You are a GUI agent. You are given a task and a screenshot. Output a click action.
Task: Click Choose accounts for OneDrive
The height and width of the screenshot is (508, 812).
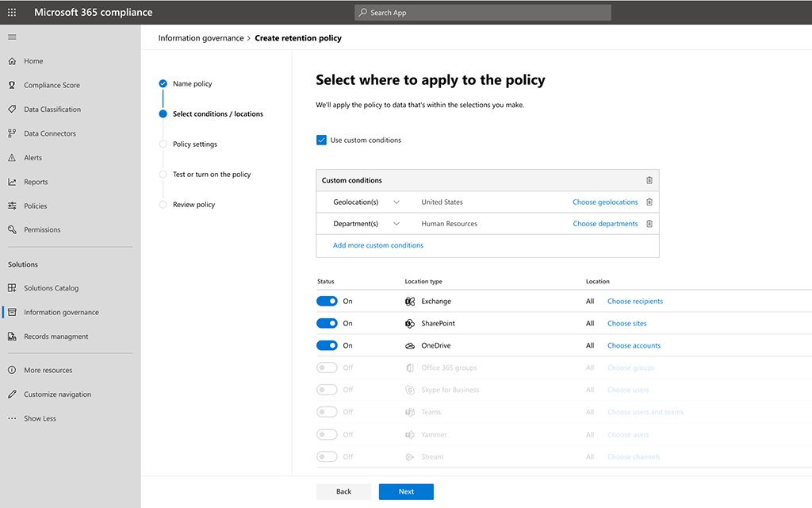(x=634, y=346)
